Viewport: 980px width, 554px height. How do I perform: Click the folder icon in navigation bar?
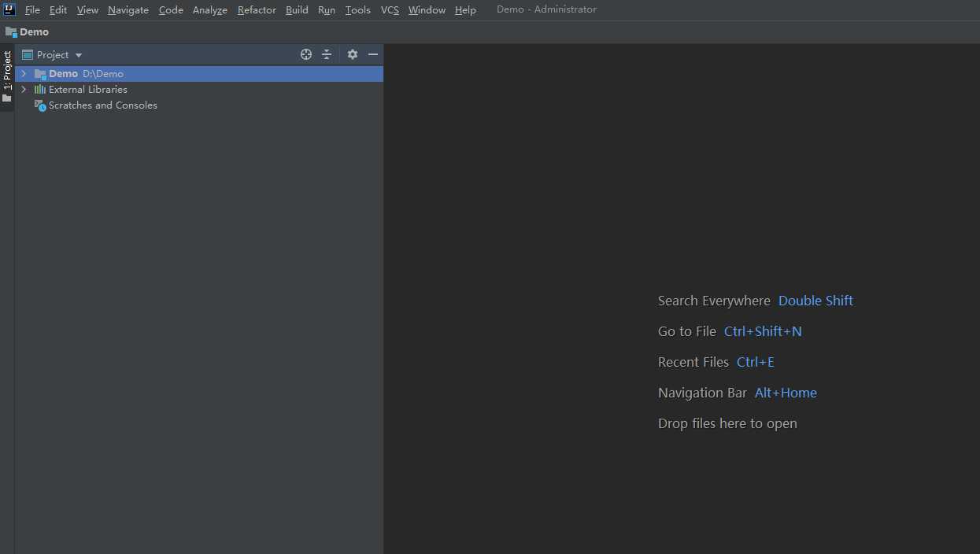11,32
